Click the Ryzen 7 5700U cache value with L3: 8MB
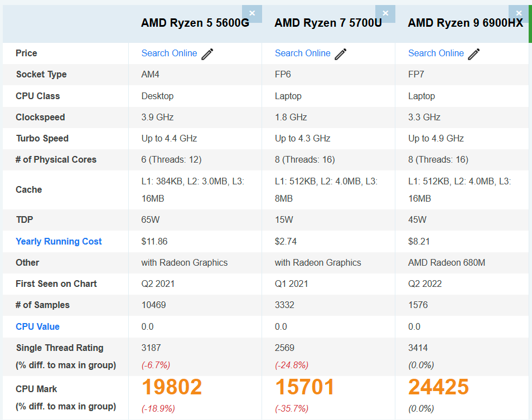532x420 pixels. 326,190
